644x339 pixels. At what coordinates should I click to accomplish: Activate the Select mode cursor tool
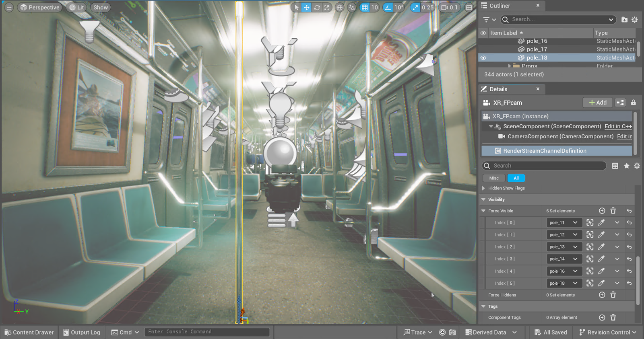click(296, 7)
